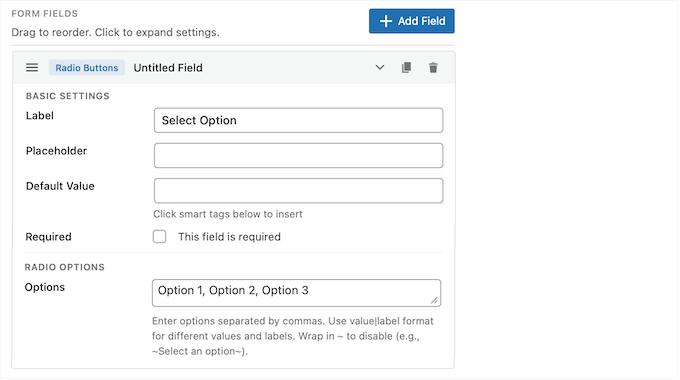Click the Default Value row label
680x380 pixels.
60,186
